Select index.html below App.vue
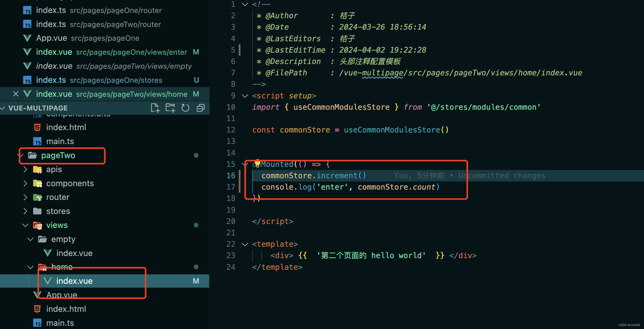 click(x=105, y=309)
